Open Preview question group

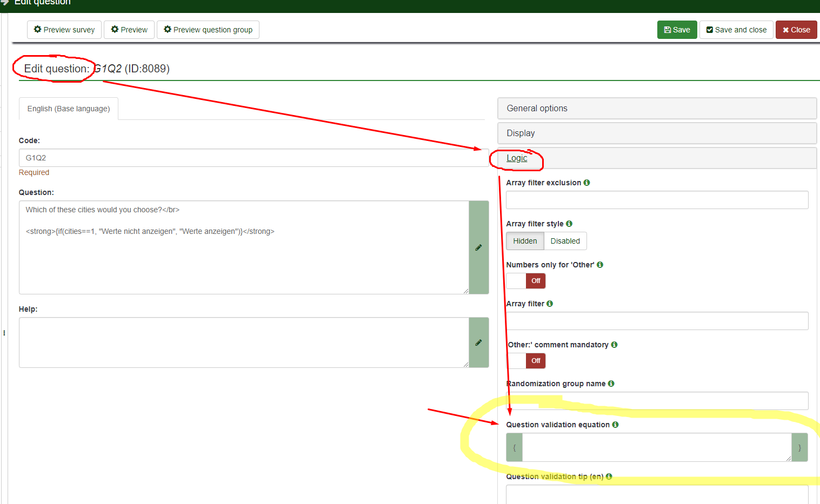(x=208, y=30)
